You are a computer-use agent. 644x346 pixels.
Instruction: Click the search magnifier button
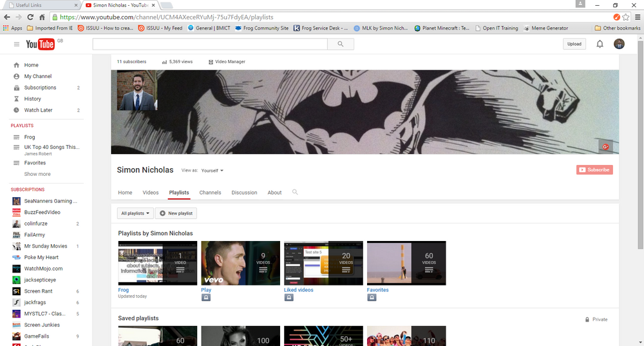click(341, 44)
